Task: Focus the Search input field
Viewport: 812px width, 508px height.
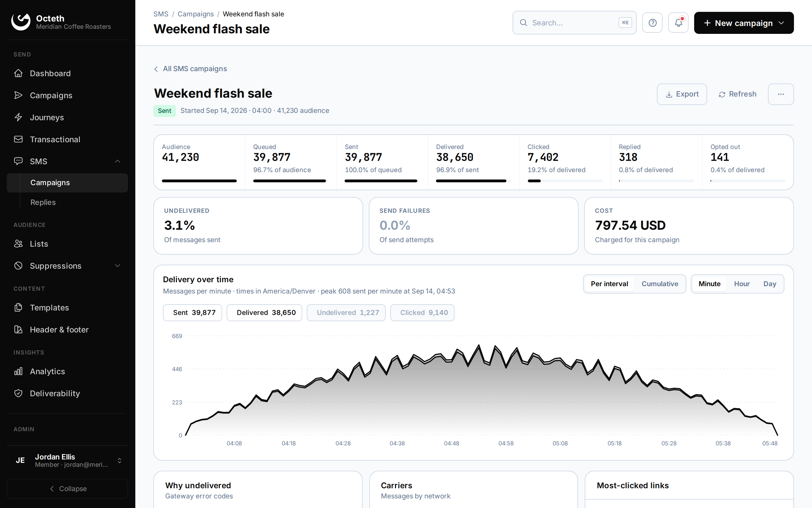Action: (x=574, y=23)
